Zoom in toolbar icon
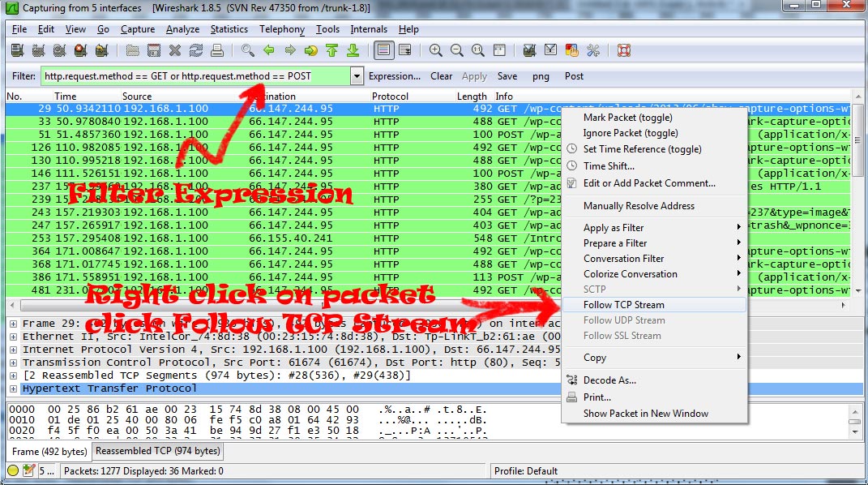Viewport: 868px width, 485px height. [x=436, y=51]
